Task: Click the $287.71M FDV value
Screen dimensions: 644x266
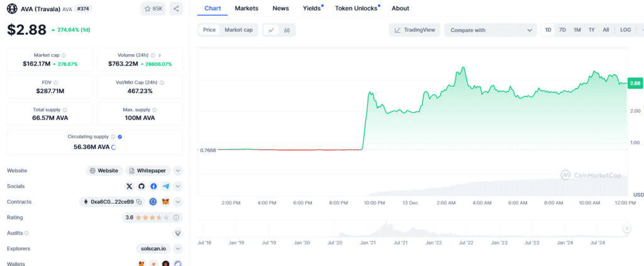Action: [50, 91]
